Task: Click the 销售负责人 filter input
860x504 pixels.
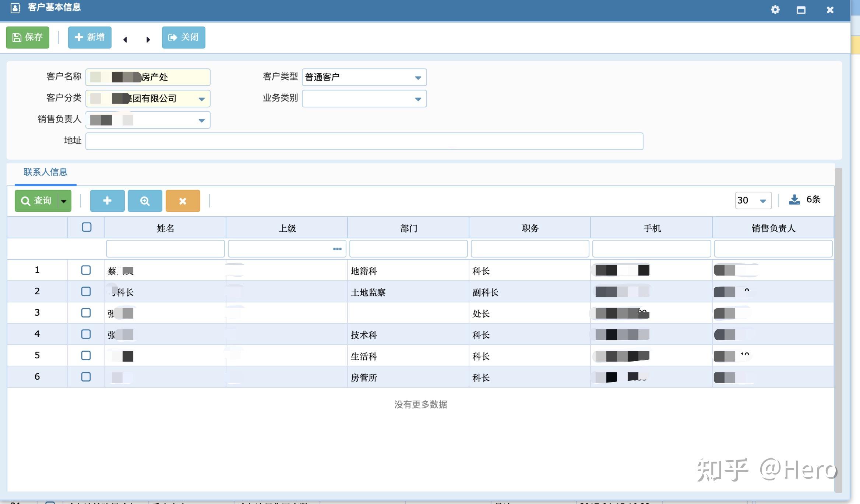Action: click(x=773, y=249)
